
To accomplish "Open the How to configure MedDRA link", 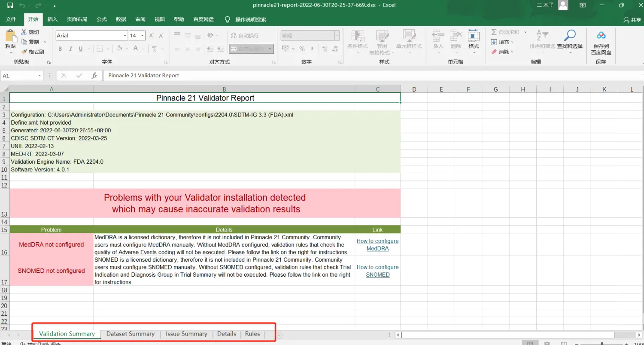I will (378, 245).
